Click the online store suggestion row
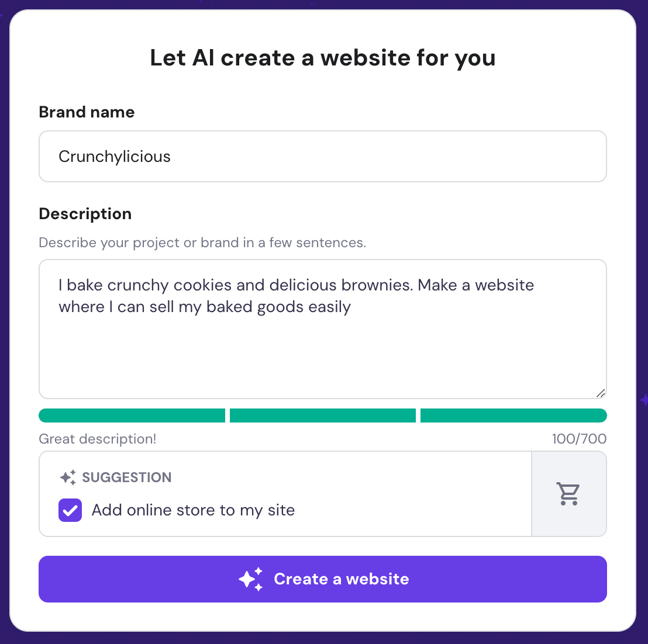648x644 pixels. tap(193, 510)
